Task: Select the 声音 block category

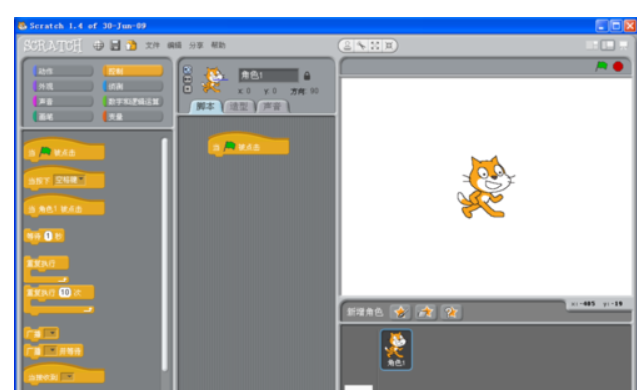Action: pyautogui.click(x=63, y=101)
